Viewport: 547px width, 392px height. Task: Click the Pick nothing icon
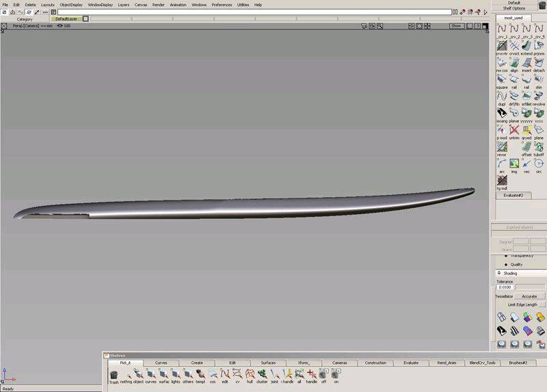point(126,374)
